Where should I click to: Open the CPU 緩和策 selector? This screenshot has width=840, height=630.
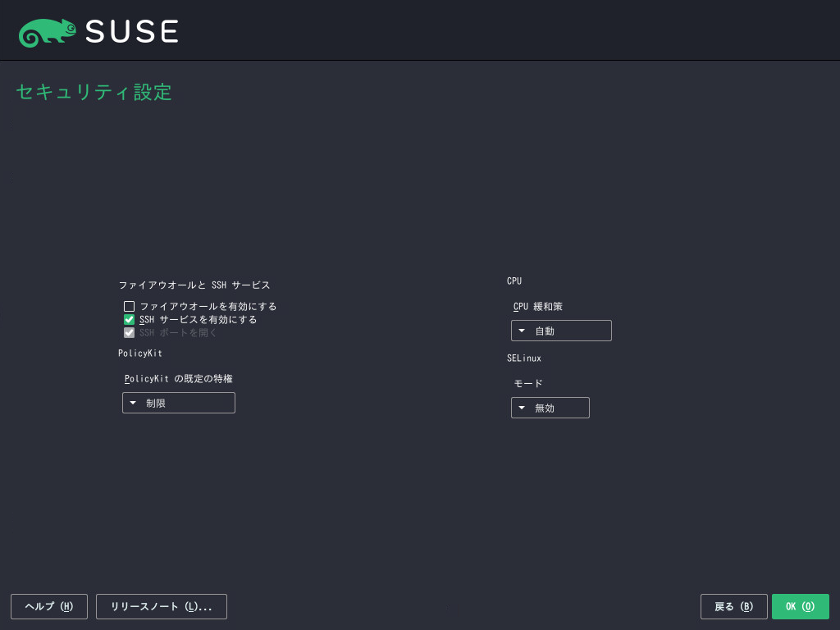click(x=561, y=331)
